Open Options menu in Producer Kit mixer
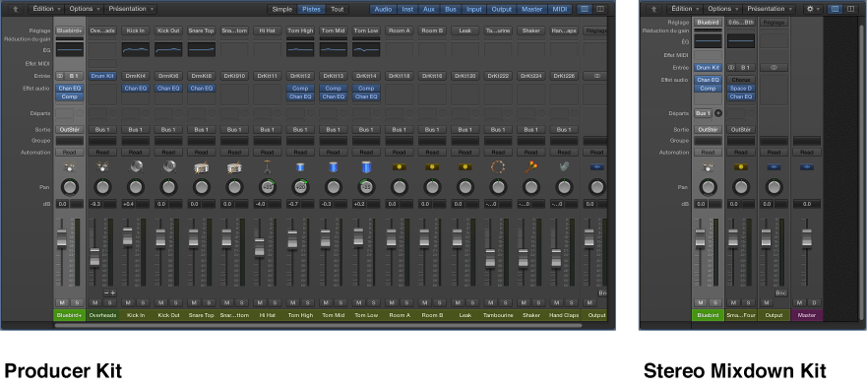The width and height of the screenshot is (868, 388). tap(85, 9)
